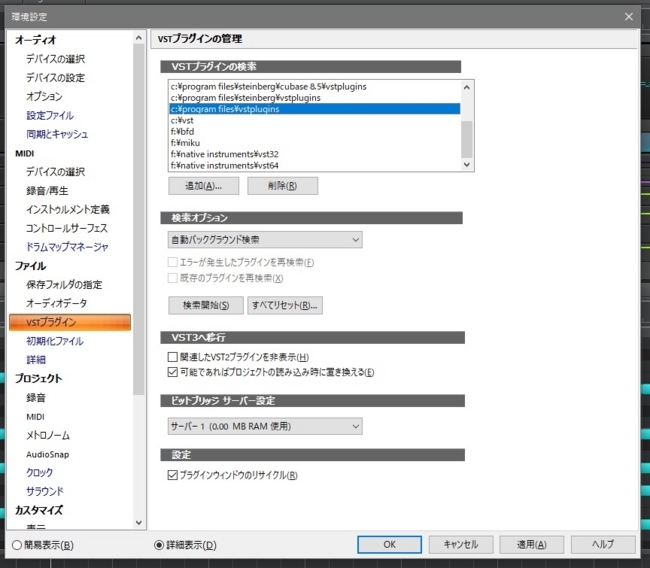
Task: Select オーディオ デバイスの選択 in sidebar
Action: 56,59
